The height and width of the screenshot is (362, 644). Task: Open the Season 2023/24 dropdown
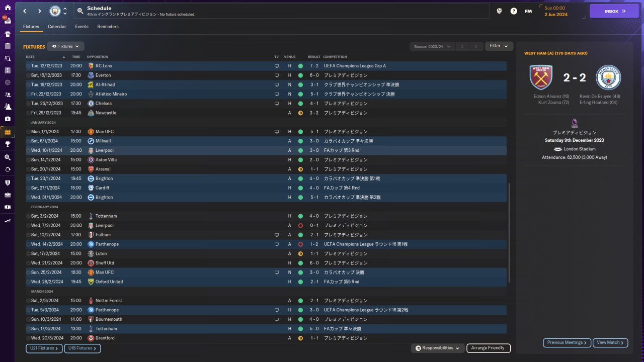[x=432, y=46]
